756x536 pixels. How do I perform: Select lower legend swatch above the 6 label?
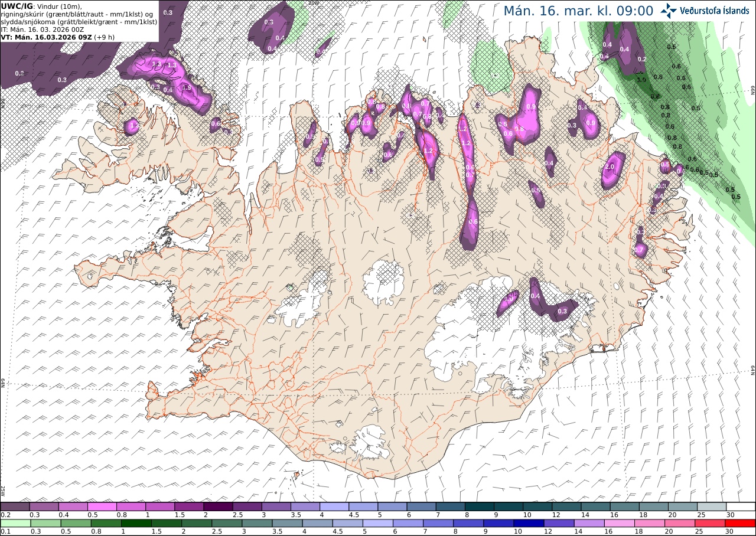(x=408, y=523)
